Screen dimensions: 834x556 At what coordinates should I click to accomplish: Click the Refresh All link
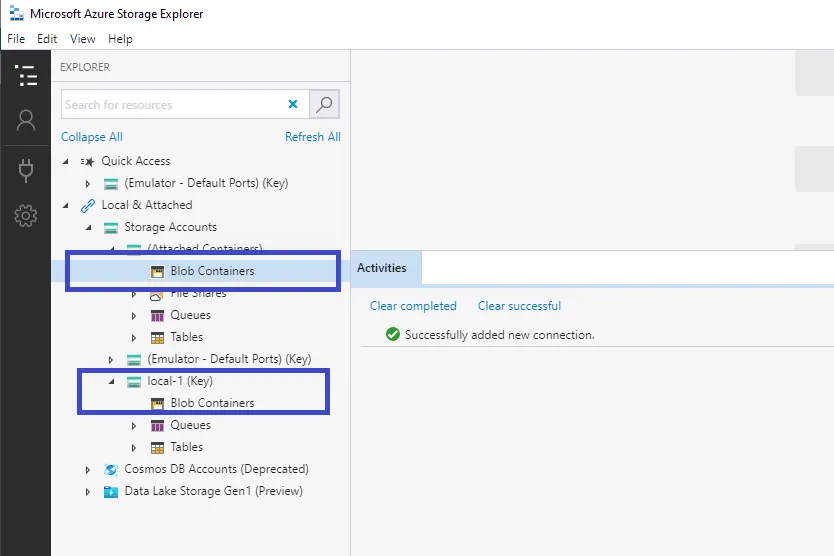[x=312, y=137]
